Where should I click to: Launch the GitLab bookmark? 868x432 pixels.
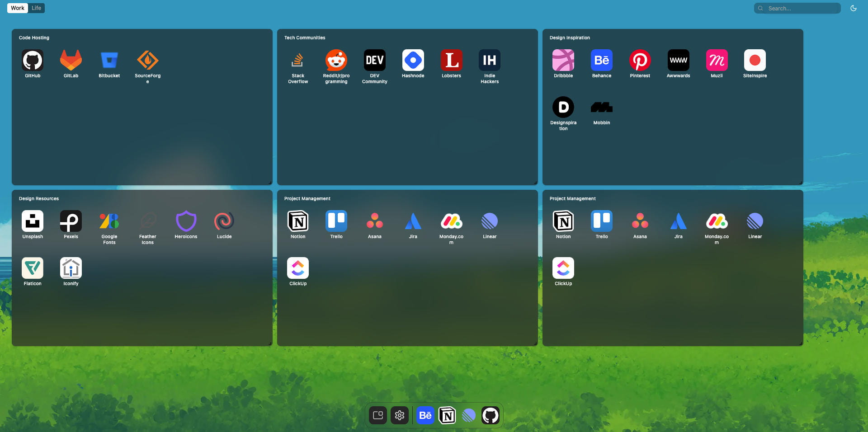(71, 61)
